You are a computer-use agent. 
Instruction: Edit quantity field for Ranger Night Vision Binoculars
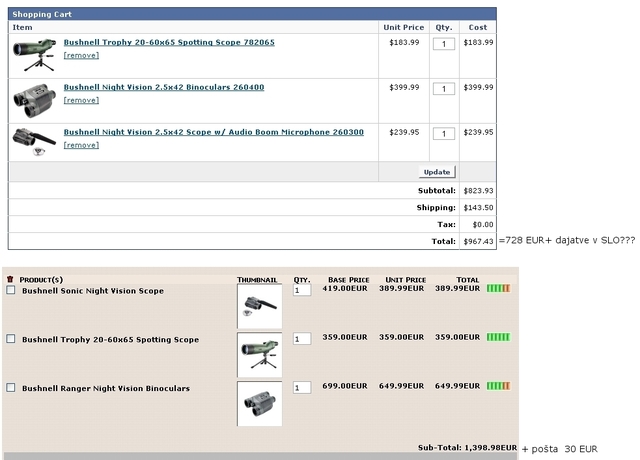coord(302,388)
